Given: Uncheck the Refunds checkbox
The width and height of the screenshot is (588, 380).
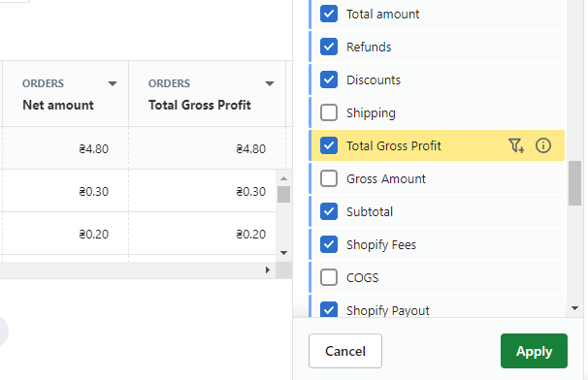Looking at the screenshot, I should tap(329, 47).
